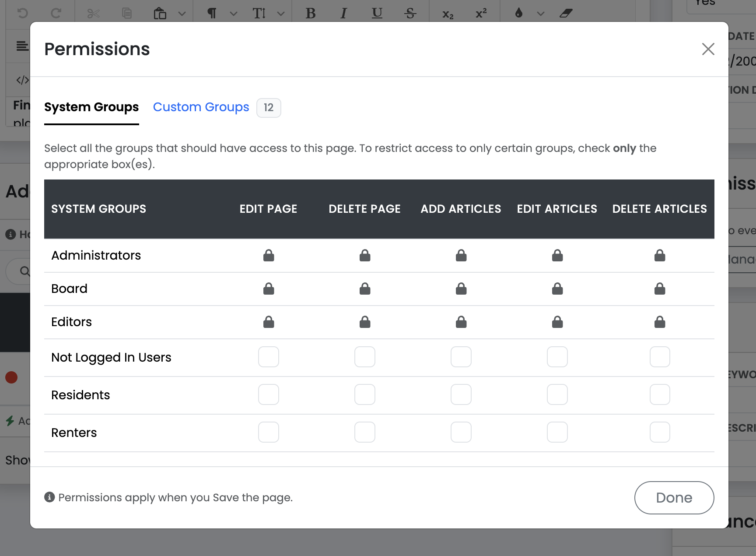
Task: Click the Done button
Action: [674, 498]
